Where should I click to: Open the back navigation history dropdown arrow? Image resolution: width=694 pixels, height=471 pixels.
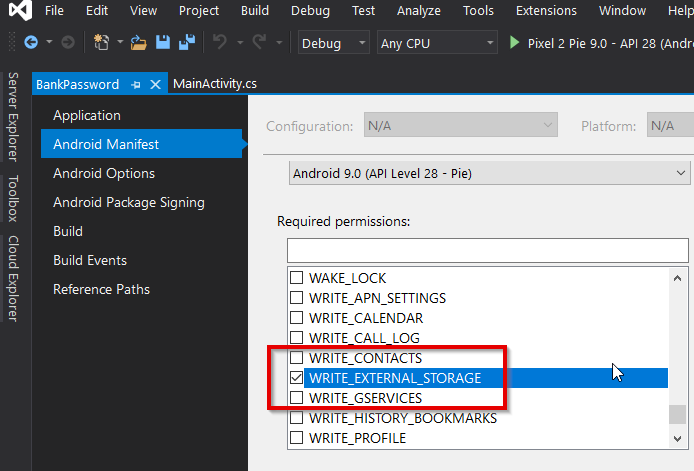tap(49, 42)
